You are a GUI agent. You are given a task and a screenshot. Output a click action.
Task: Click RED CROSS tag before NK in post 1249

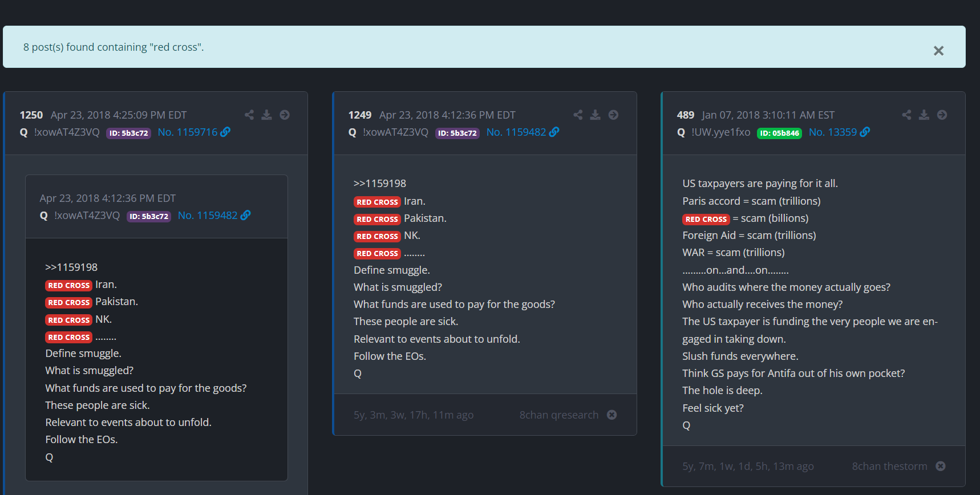tap(377, 236)
